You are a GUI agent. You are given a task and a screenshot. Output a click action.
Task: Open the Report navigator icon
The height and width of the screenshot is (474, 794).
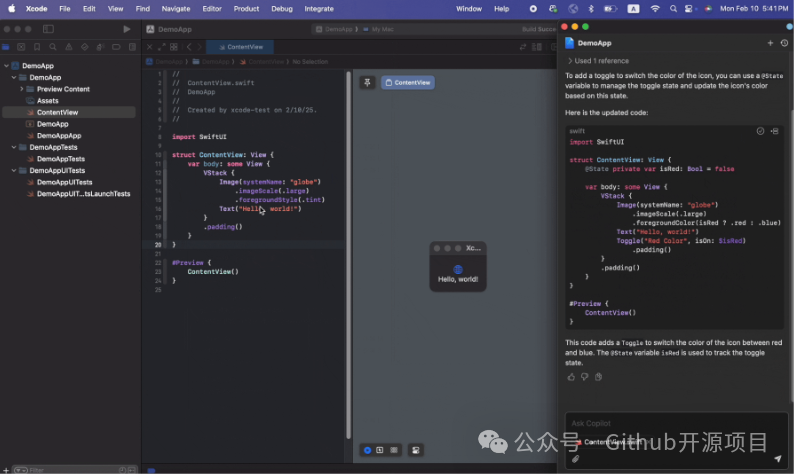click(x=132, y=47)
